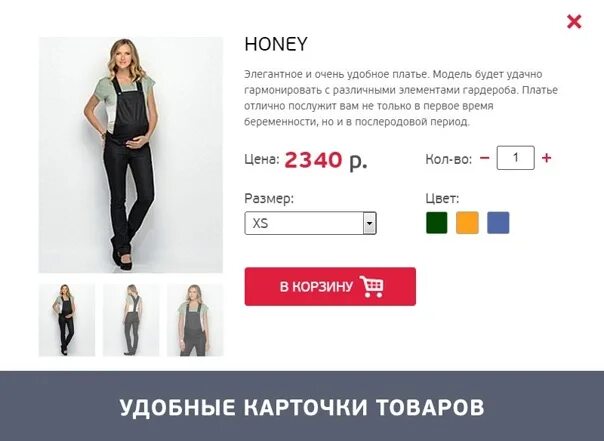Choose the orange color swatch
The image size is (604, 441).
point(467,223)
